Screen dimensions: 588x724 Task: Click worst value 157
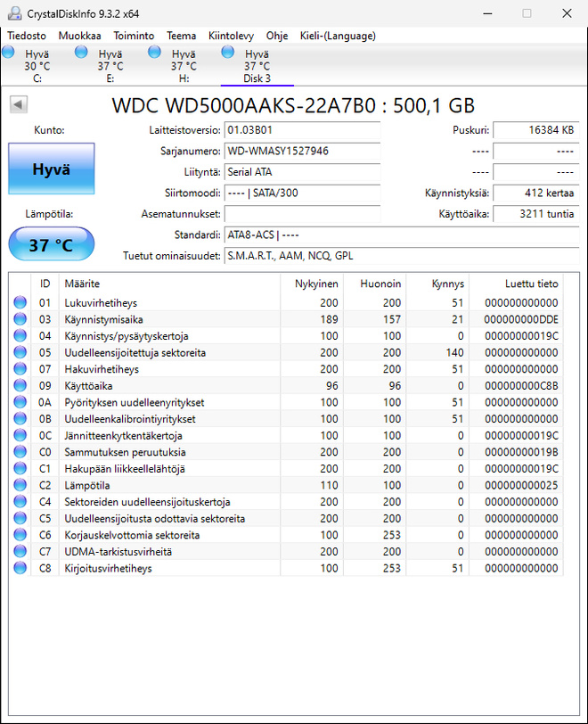(x=392, y=319)
